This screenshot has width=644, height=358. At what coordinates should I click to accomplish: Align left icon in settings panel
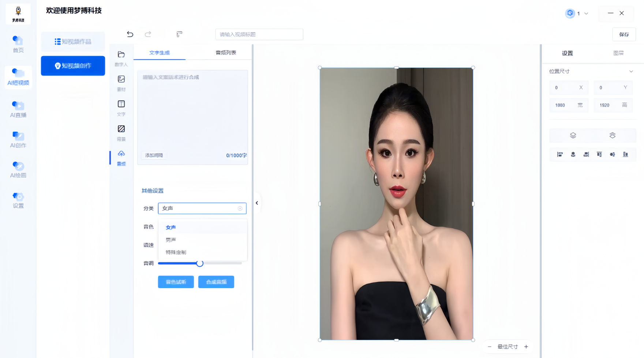[560, 154]
